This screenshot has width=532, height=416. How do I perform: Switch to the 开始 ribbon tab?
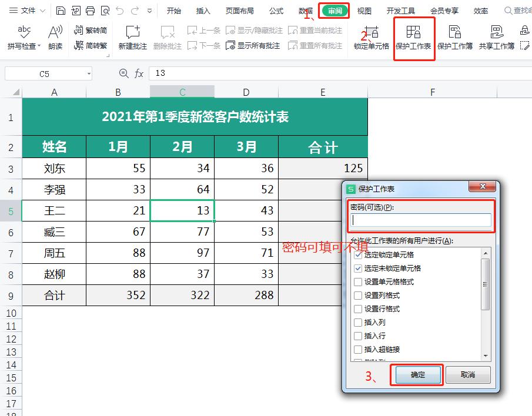click(x=174, y=11)
